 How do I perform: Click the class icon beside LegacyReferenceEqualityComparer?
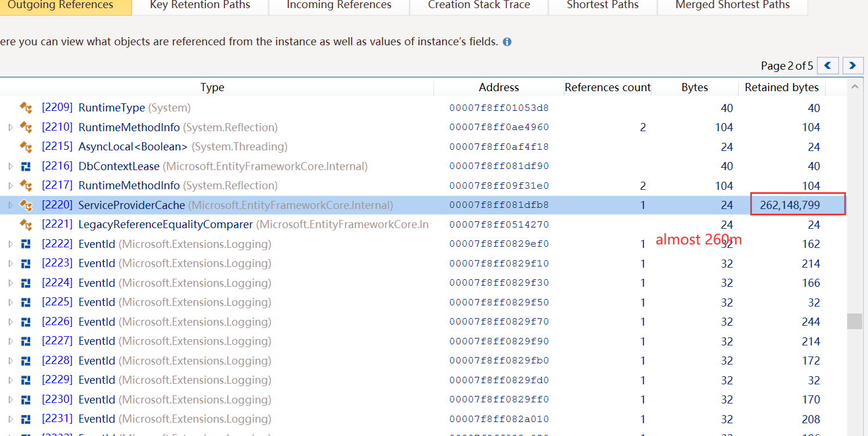(x=26, y=224)
